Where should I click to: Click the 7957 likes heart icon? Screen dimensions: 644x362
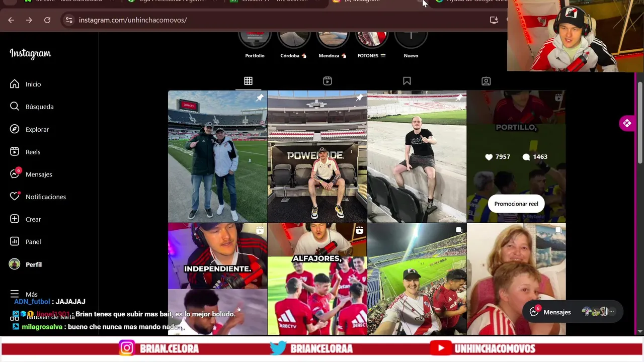489,157
